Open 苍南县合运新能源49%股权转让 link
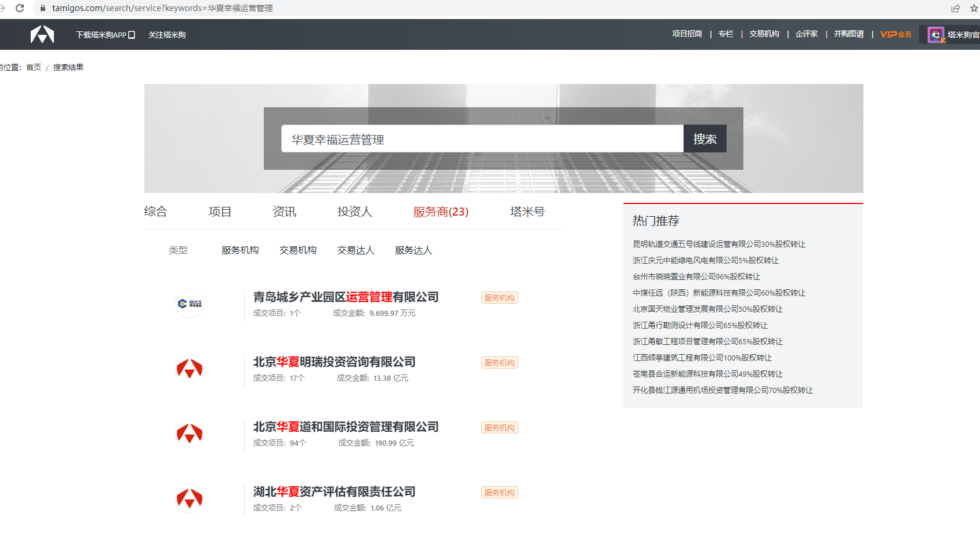The image size is (980, 539). (x=707, y=374)
